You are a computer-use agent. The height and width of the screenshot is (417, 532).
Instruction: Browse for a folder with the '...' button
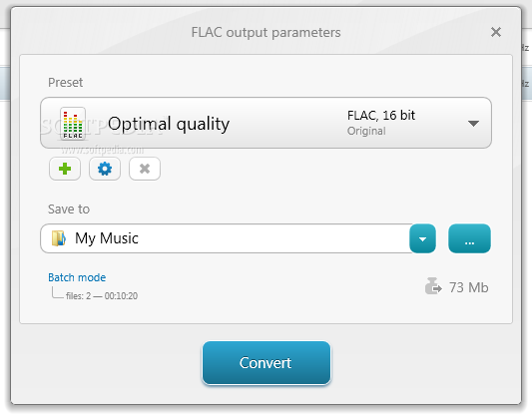(x=469, y=238)
